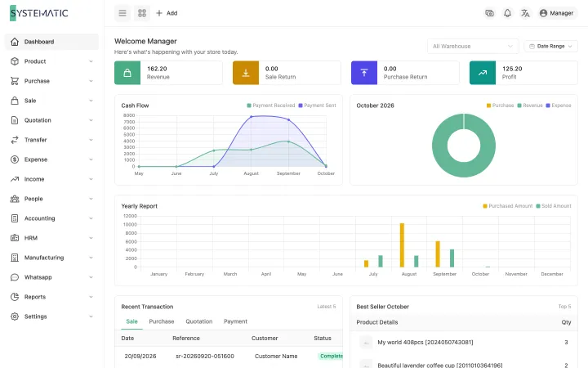This screenshot has width=588, height=368.
Task: Click August point on Payment Sent line
Action: click(252, 117)
